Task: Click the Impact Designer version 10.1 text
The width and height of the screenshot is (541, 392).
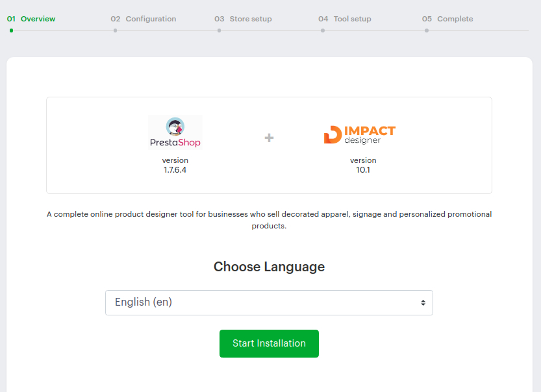Action: click(x=363, y=165)
